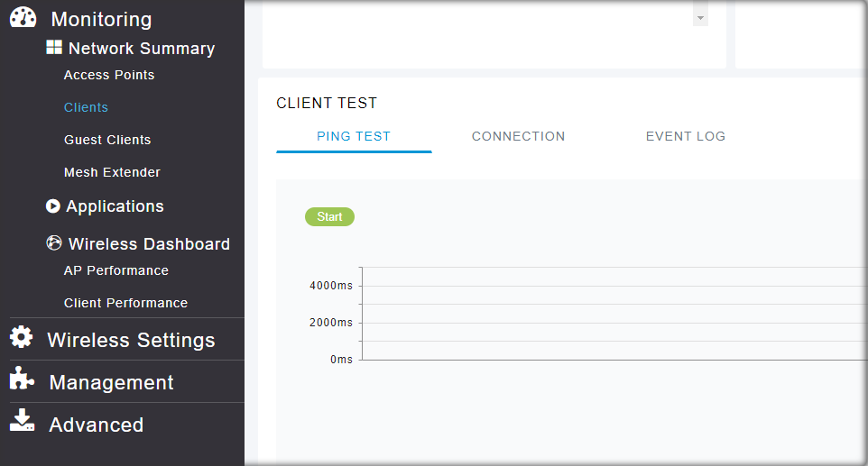868x466 pixels.
Task: Go to the Clients page
Action: [86, 107]
